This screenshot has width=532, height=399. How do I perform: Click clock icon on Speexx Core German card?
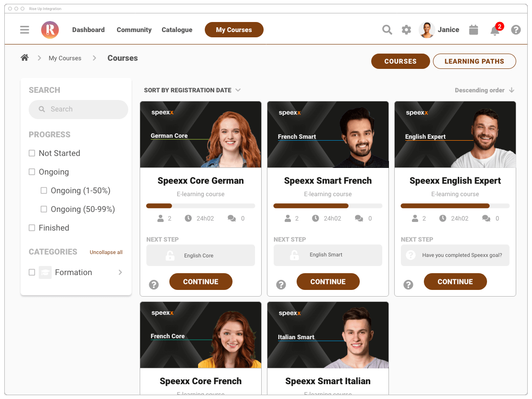188,218
